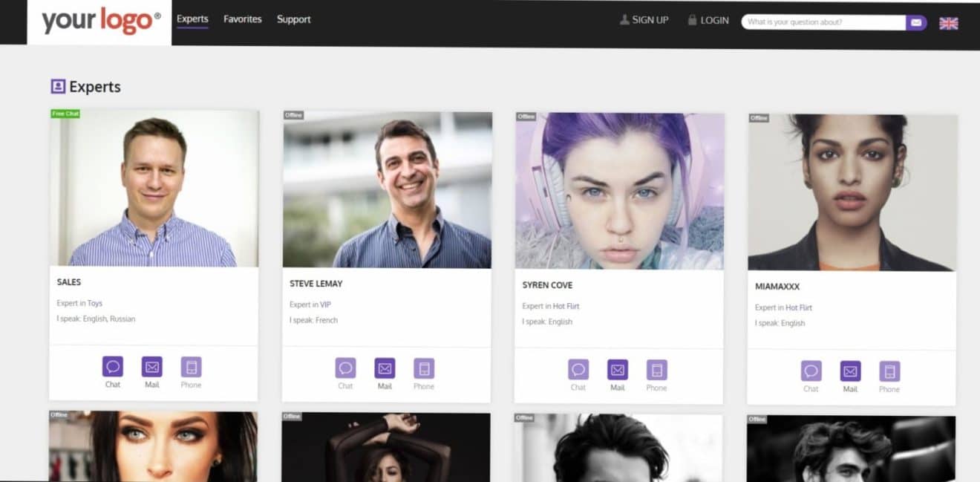The image size is (980, 482).
Task: Click the Experts heading icon
Action: [x=58, y=87]
